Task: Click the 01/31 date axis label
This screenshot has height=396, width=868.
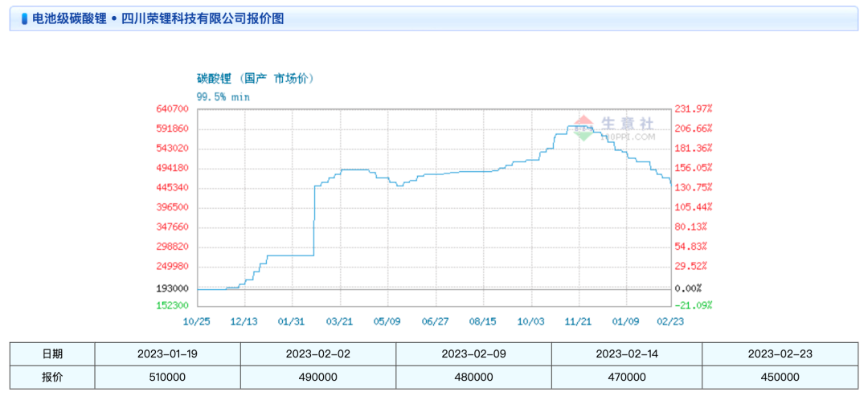Action: coord(293,321)
